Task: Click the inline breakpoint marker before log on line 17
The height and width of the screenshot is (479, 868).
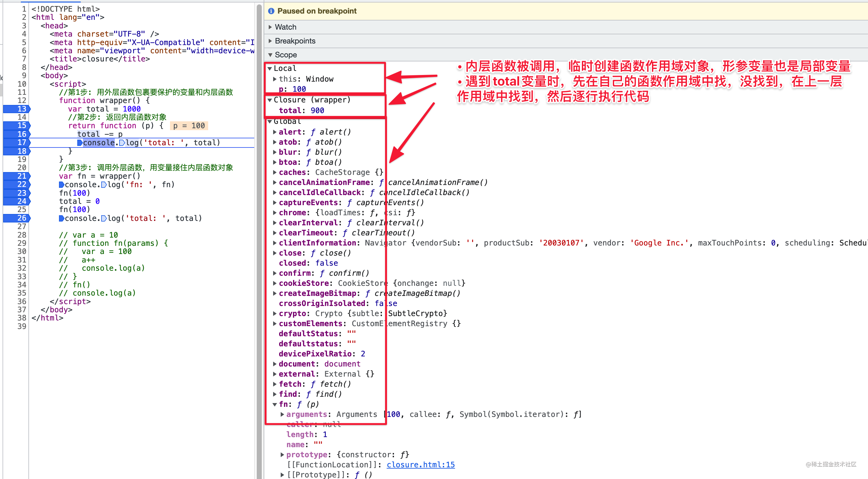Action: pyautogui.click(x=122, y=143)
